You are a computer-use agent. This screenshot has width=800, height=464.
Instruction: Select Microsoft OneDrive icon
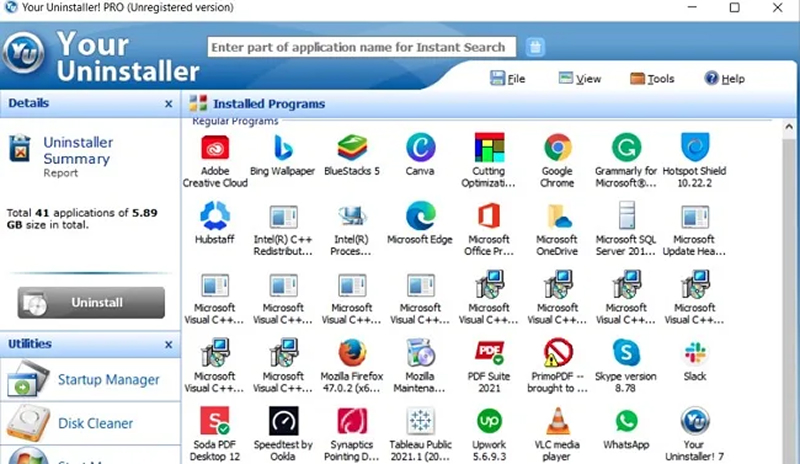click(x=558, y=216)
